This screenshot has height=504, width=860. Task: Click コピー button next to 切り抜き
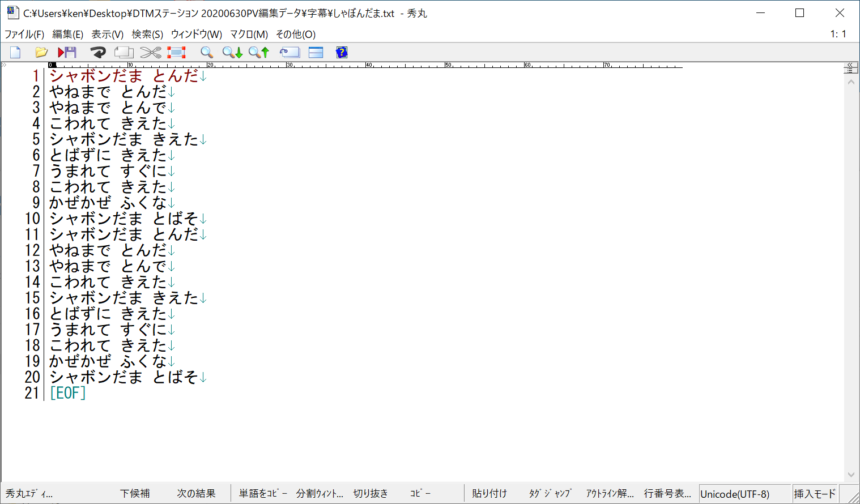(420, 494)
